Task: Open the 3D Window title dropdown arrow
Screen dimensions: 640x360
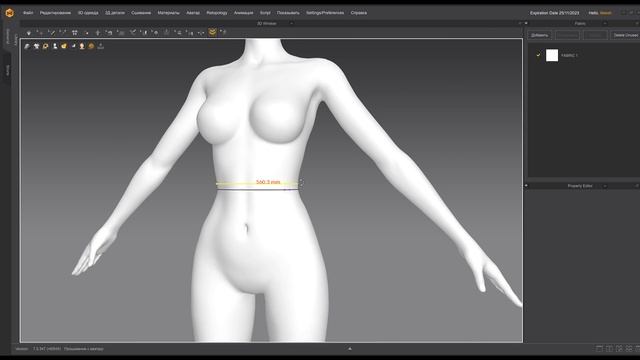Action: coord(291,24)
